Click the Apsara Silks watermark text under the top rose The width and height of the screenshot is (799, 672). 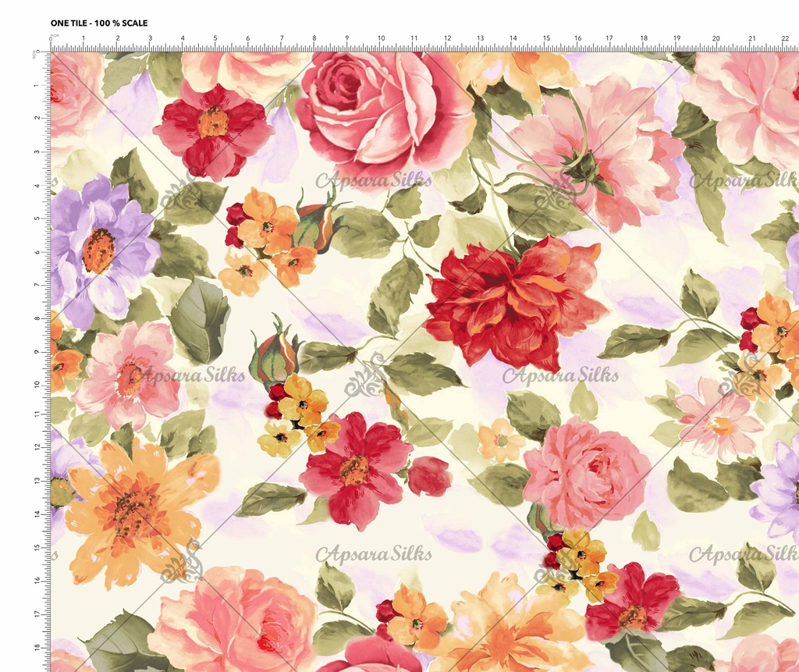373,181
